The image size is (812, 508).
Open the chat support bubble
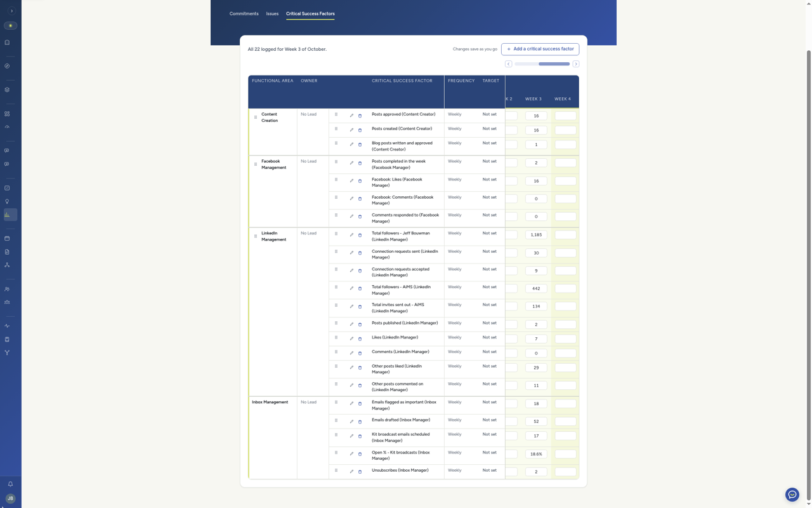(792, 495)
